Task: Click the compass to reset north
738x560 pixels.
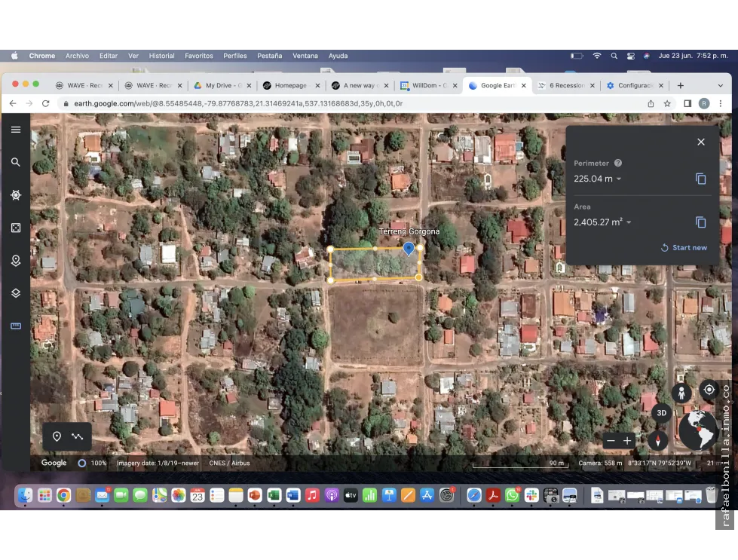Action: point(657,440)
